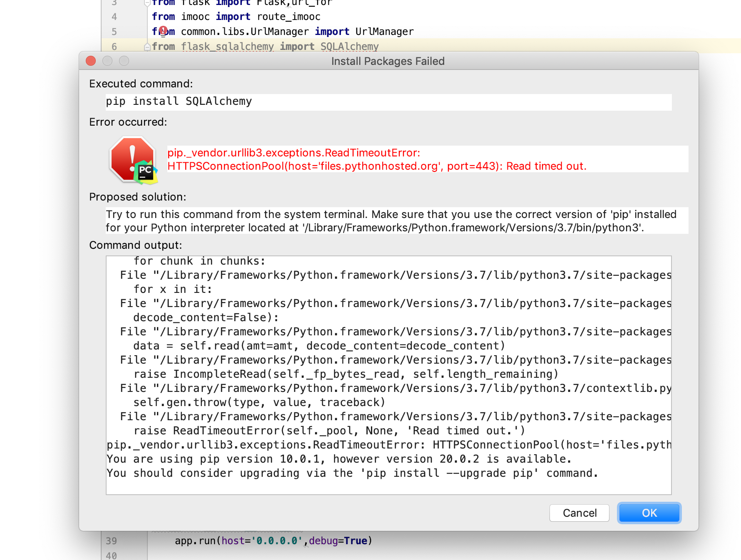Close the dialog via red traffic light

click(x=91, y=61)
